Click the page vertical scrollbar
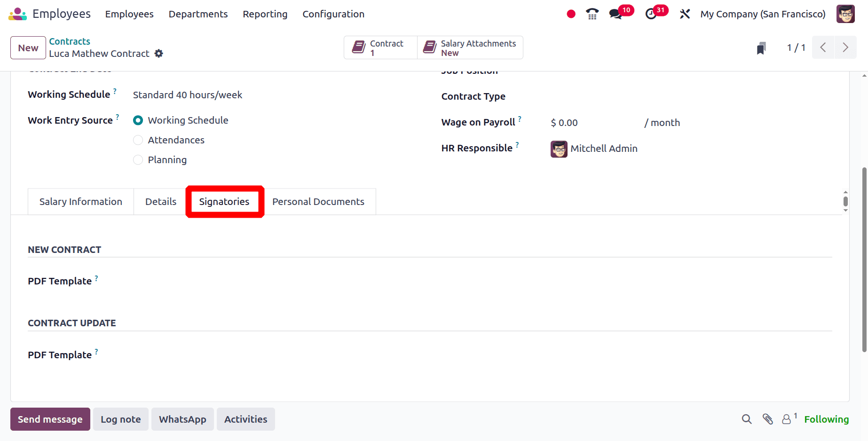Image resolution: width=868 pixels, height=441 pixels. [x=864, y=260]
